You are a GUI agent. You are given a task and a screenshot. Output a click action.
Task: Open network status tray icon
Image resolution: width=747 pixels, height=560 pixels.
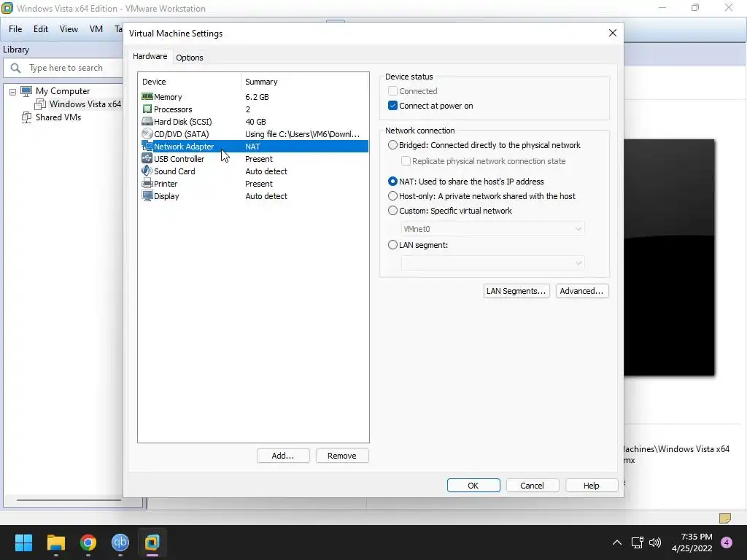637,542
